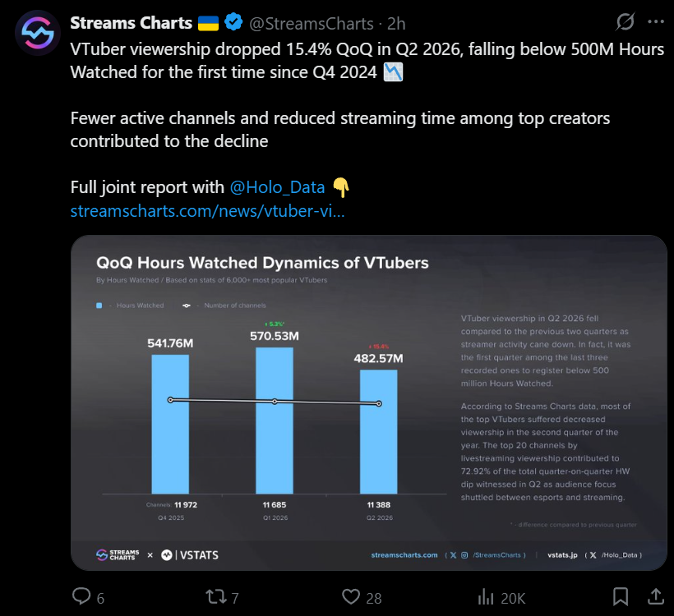Viewport: 674px width, 616px height.
Task: Open the QoQ Hours Watched chart image
Action: [369, 402]
